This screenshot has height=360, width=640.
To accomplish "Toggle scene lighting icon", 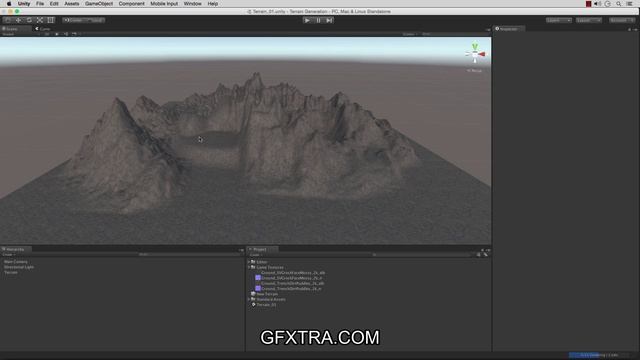I will [x=57, y=34].
